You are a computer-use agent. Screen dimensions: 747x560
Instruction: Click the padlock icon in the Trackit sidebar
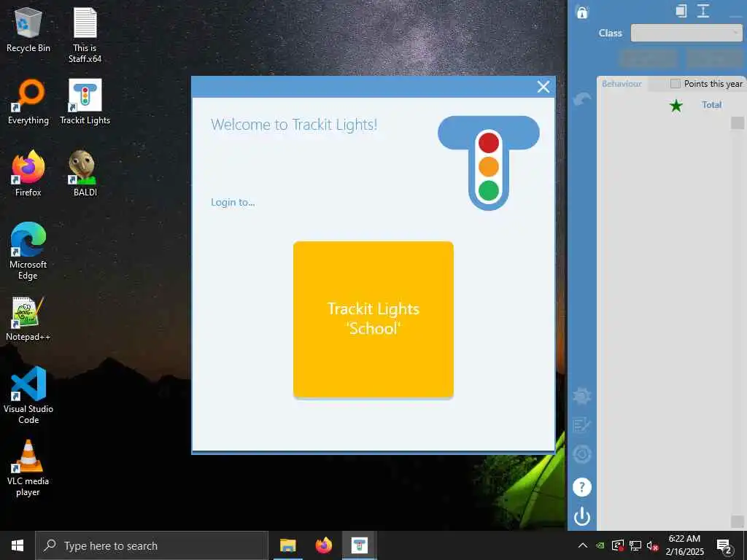point(581,12)
